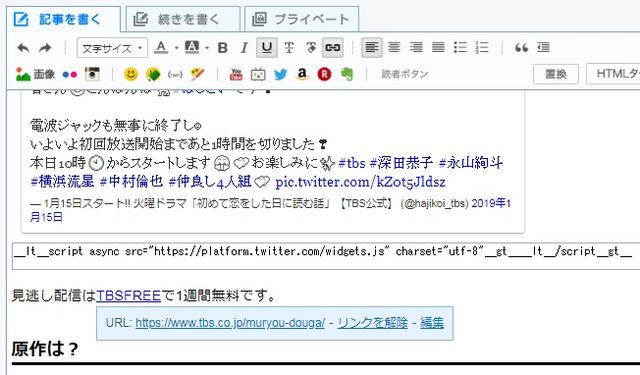Click the Instagram camera icon

point(92,74)
